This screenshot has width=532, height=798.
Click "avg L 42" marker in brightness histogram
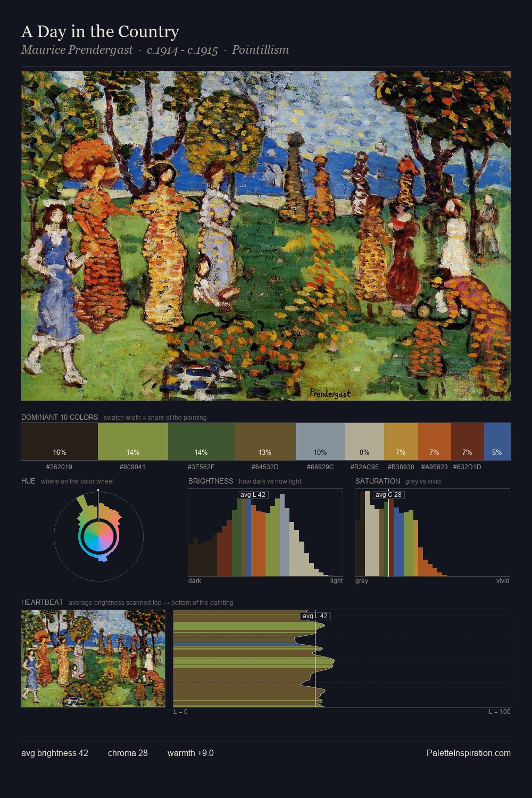click(x=253, y=495)
